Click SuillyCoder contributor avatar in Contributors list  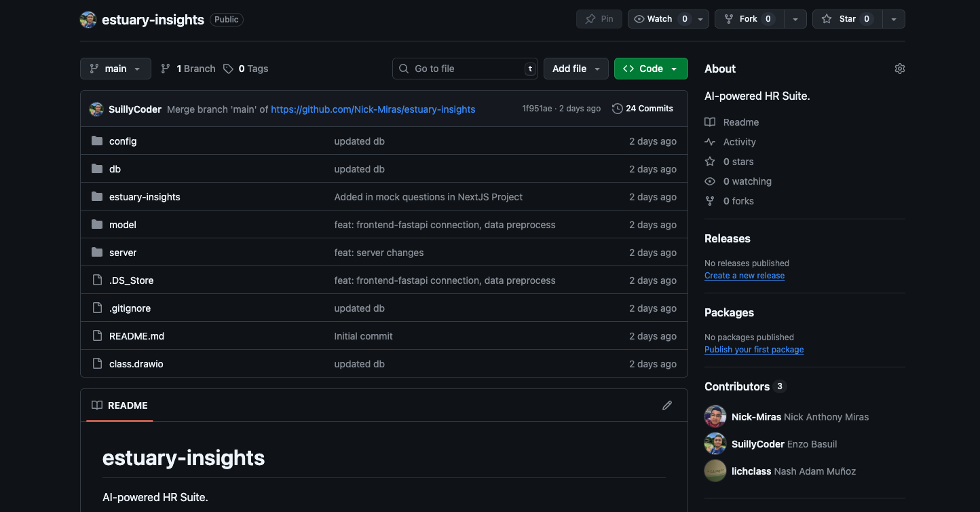(x=715, y=444)
